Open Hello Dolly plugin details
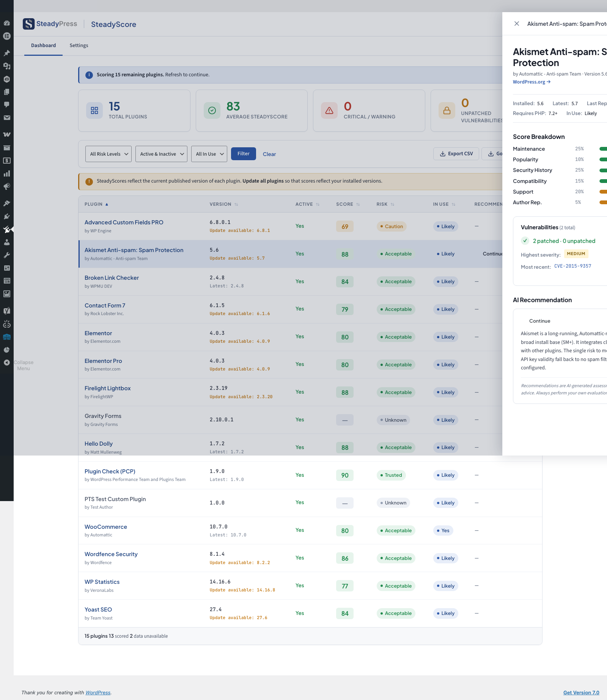Screen dimensions: 607x700 [x=99, y=444]
